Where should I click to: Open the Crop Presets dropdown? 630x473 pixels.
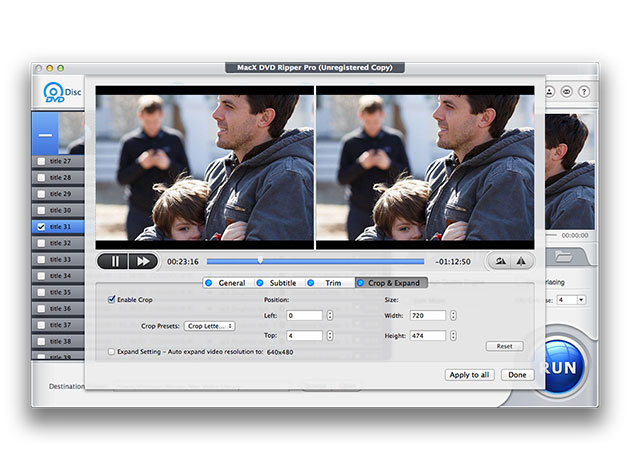tap(210, 326)
